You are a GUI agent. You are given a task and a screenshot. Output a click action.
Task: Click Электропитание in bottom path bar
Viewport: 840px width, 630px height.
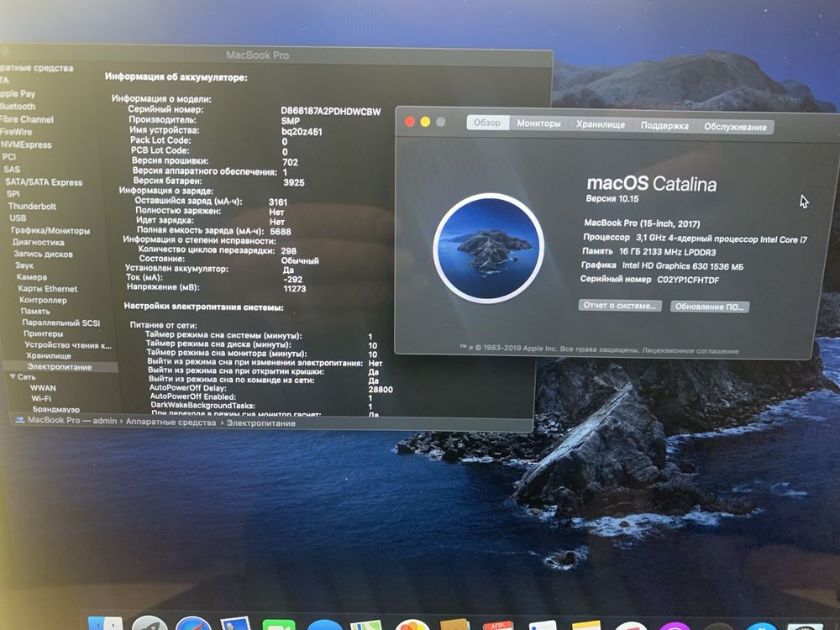click(x=261, y=423)
